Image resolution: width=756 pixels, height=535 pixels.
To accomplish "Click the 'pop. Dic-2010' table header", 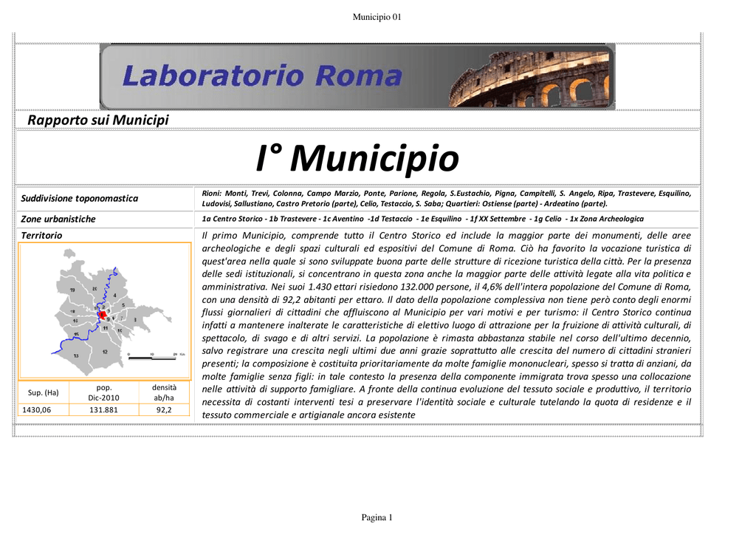I will coord(103,392).
